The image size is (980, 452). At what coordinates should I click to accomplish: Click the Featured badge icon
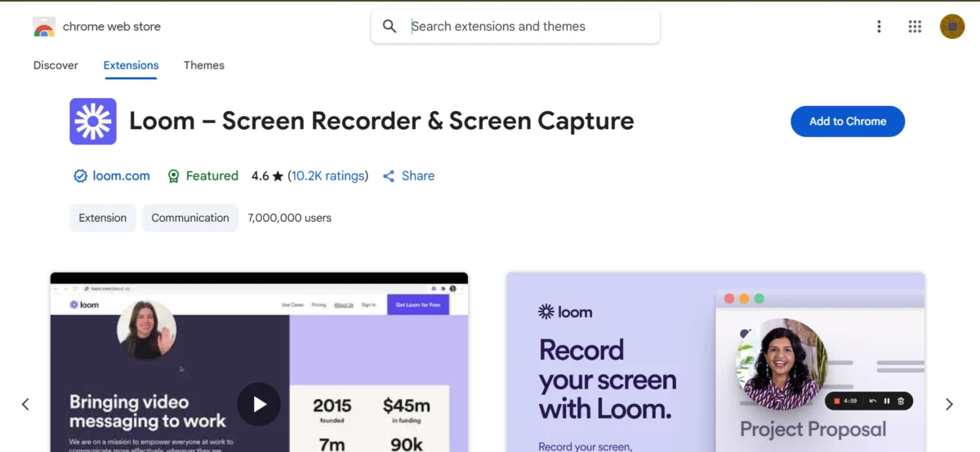pos(173,176)
